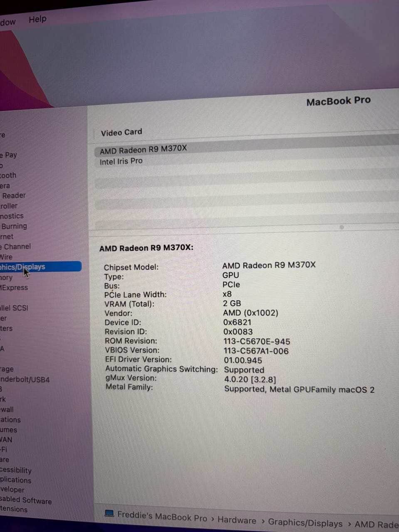The width and height of the screenshot is (399, 532).
Task: Click gMux Version value 4.0.20 [3.2.8]
Action: 250,379
